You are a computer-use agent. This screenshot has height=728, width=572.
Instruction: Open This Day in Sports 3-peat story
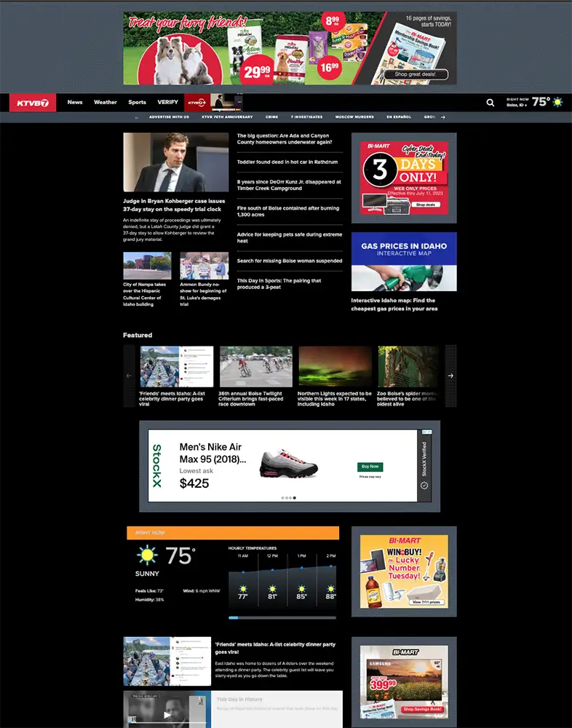pos(279,284)
